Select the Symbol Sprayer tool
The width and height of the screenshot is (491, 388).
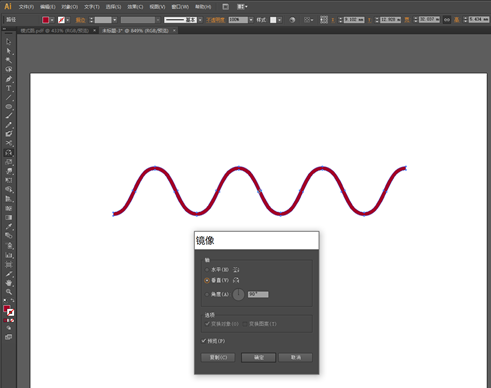(x=9, y=246)
